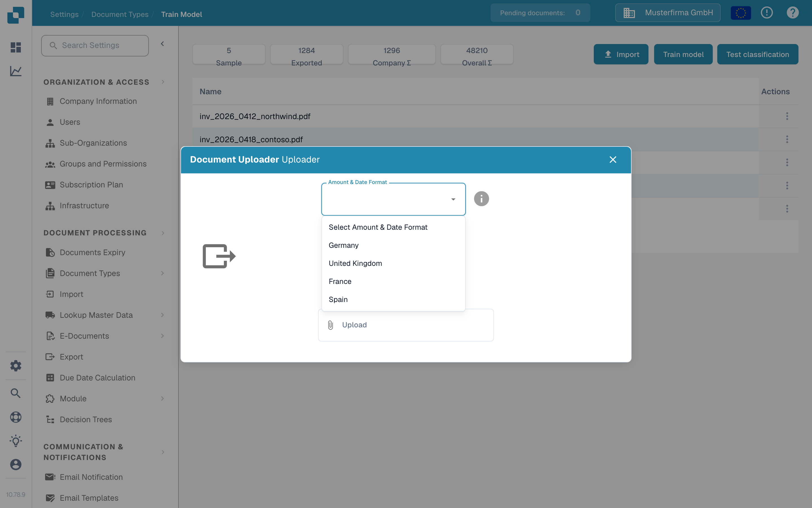Click the EU flag language icon
The height and width of the screenshot is (508, 812).
741,13
